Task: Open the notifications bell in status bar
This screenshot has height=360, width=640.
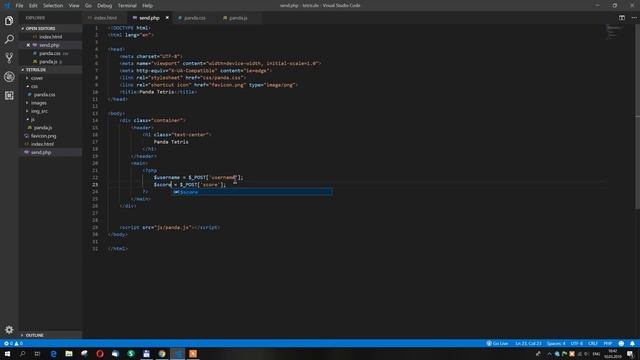Action: coord(632,343)
